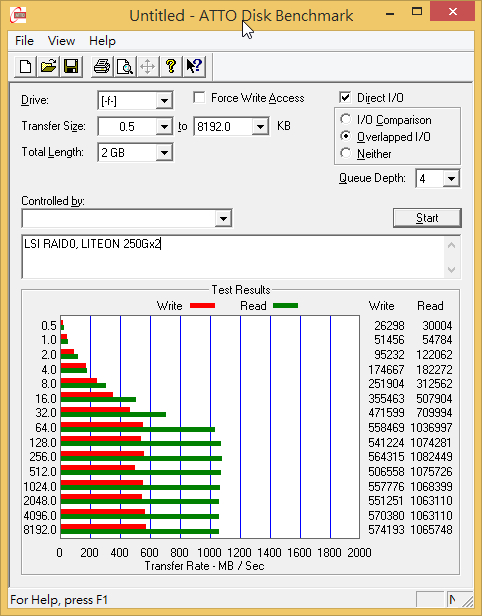Screen dimensions: 482x616
Task: Enable the Force Write Access checkbox
Action: [199, 97]
